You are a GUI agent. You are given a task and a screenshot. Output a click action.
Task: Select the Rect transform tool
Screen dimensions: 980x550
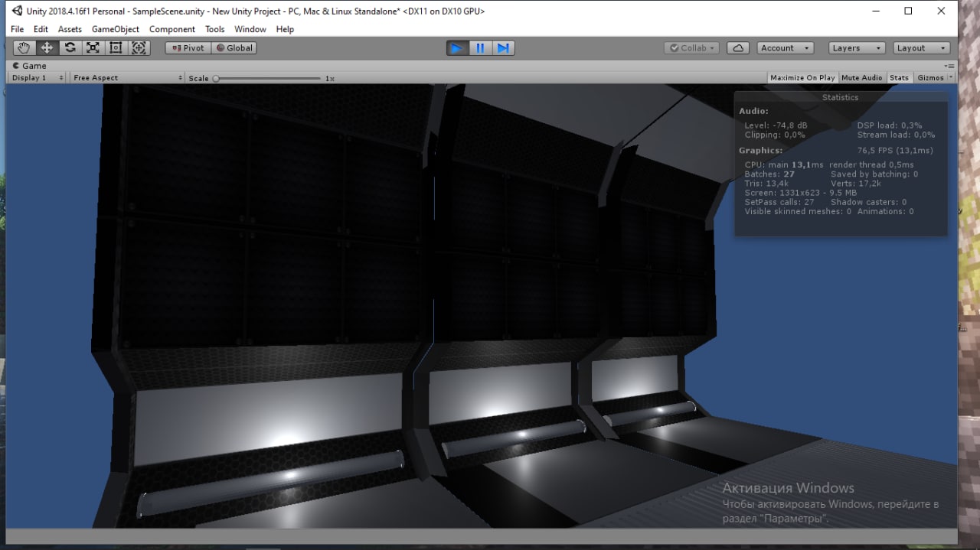click(x=116, y=47)
